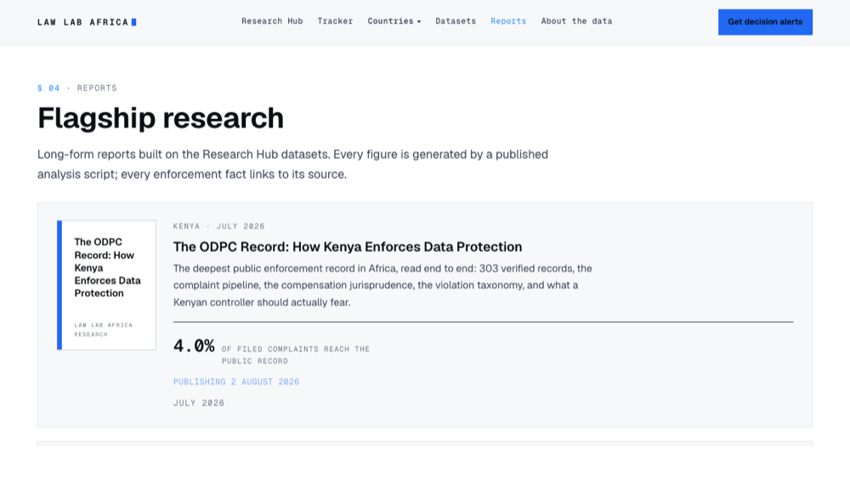Click the Publishing 2 August 2026 label
850x504 pixels.
click(236, 382)
